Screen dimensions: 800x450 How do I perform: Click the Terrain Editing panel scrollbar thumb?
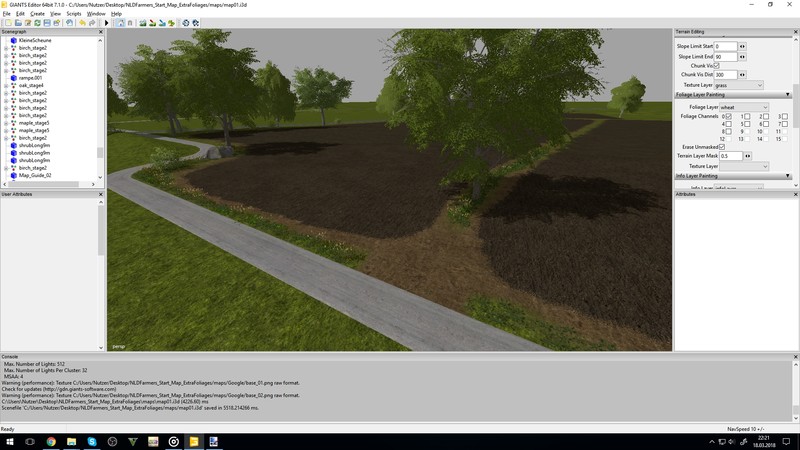coord(796,107)
